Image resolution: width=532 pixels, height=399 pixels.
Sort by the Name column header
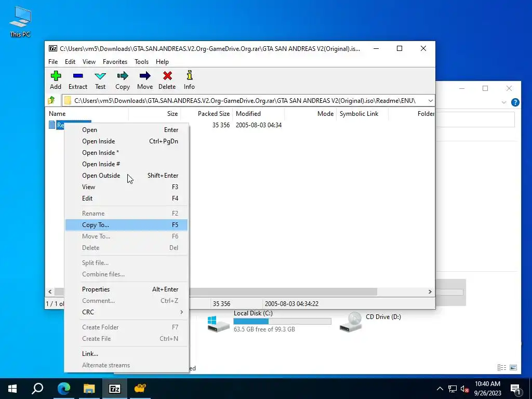tap(87, 114)
